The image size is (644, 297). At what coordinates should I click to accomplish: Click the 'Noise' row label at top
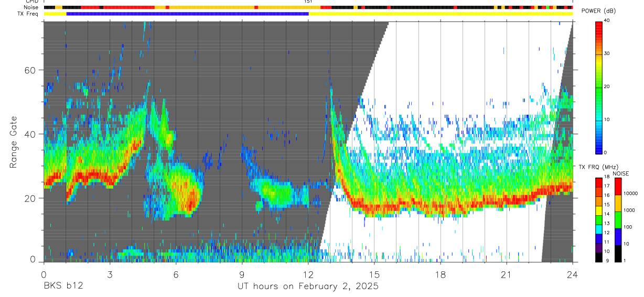pos(32,7)
